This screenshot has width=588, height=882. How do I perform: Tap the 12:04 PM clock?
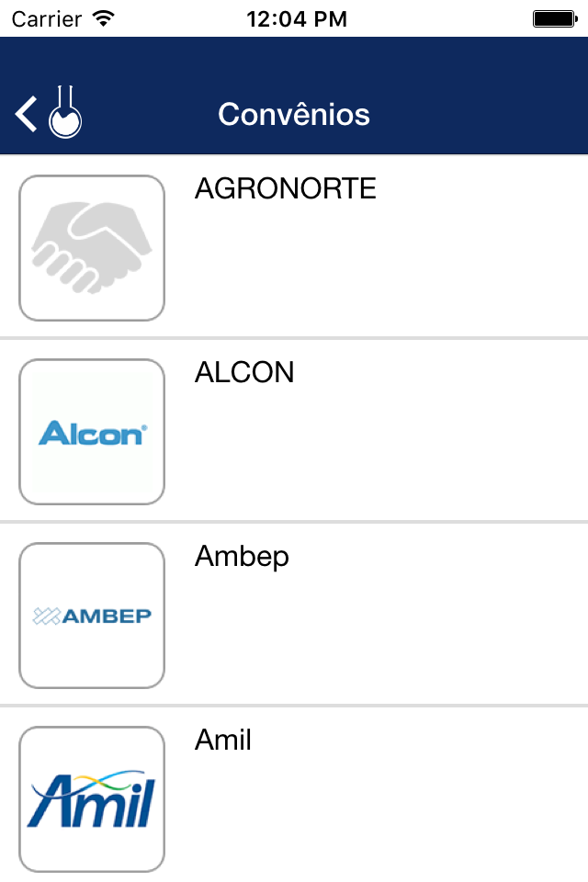297,19
